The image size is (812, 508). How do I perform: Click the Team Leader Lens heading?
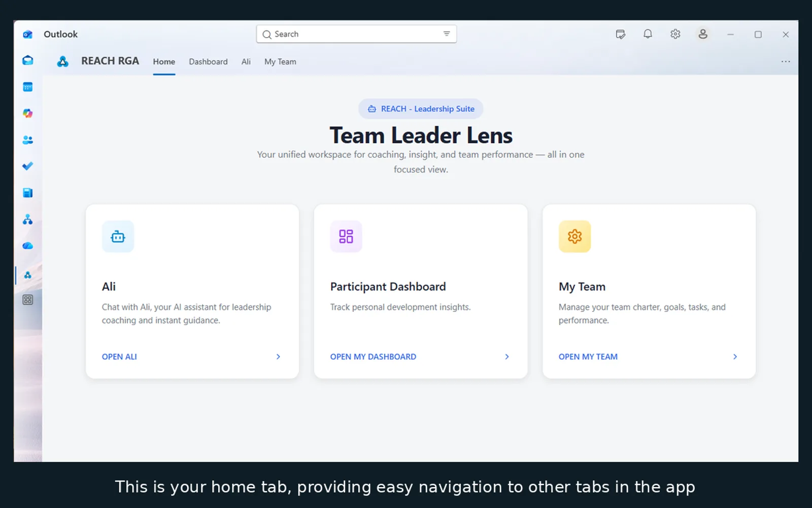point(421,135)
